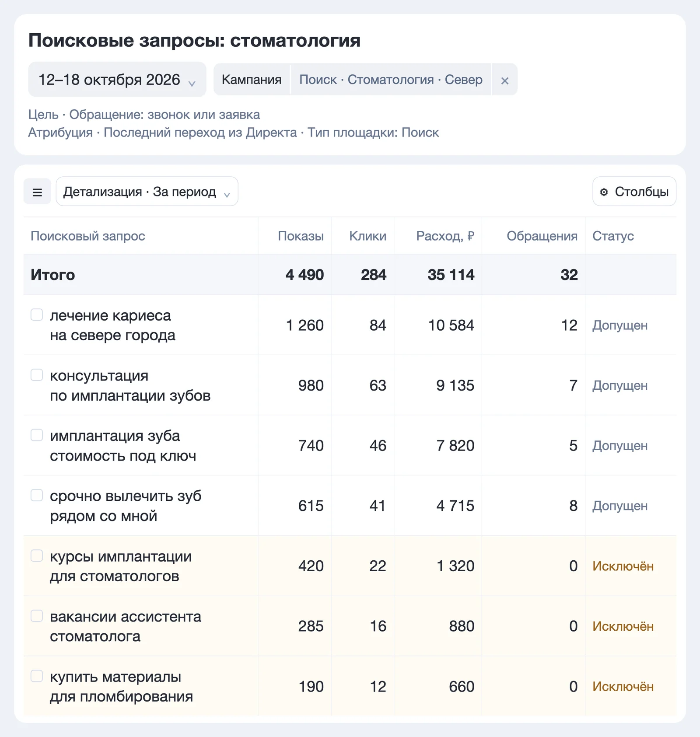Tick checkbox for «лечение кариеса на севере города»

click(37, 315)
